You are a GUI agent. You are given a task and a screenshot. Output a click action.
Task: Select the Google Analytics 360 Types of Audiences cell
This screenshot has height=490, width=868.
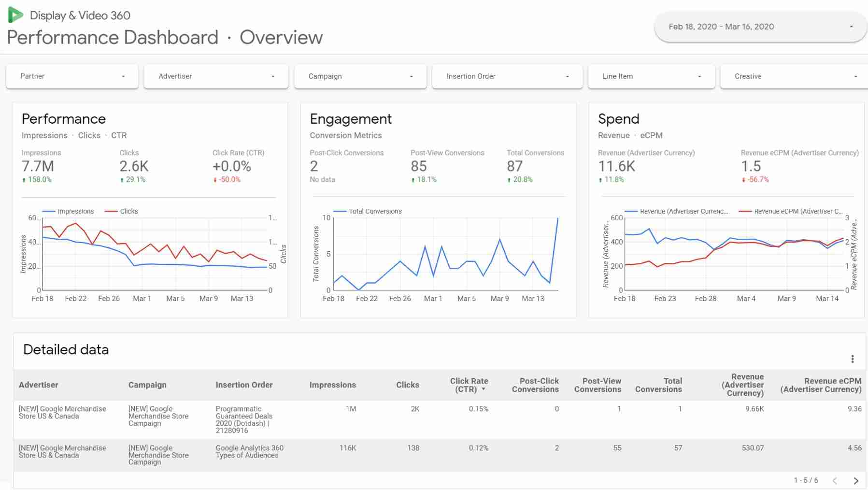point(249,451)
